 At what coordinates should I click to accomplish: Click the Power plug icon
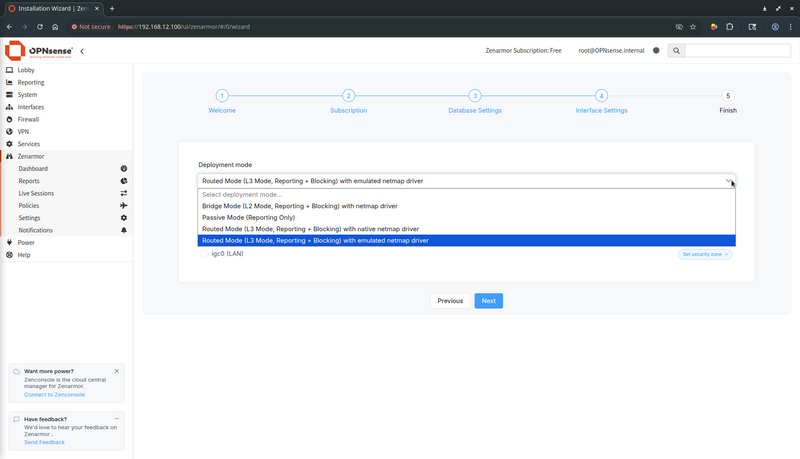(x=9, y=242)
